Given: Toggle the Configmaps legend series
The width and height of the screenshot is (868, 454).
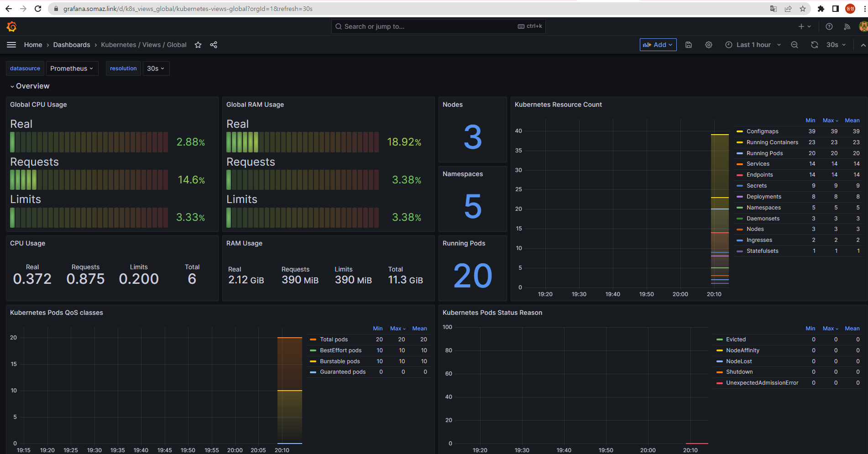Looking at the screenshot, I should coord(762,131).
